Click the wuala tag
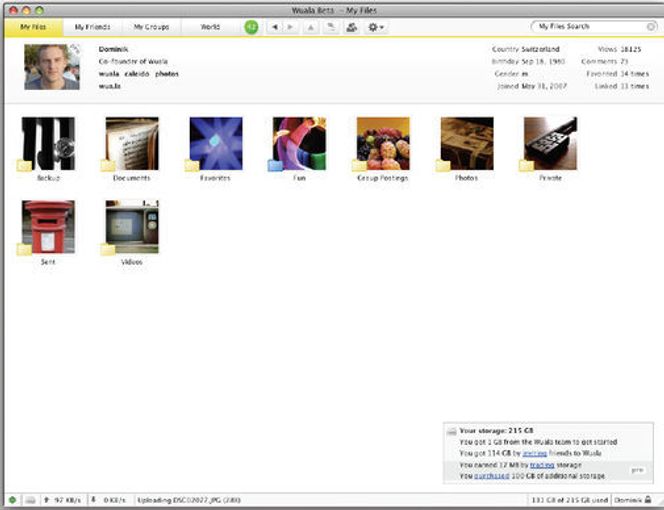Screen dimensions: 664x510 pyautogui.click(x=109, y=74)
